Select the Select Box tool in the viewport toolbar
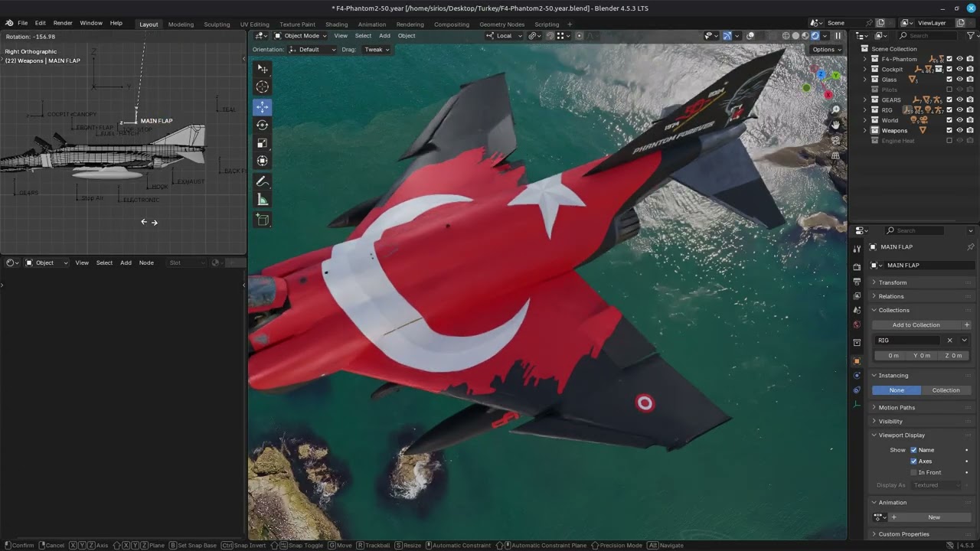This screenshot has width=980, height=551. [263, 69]
